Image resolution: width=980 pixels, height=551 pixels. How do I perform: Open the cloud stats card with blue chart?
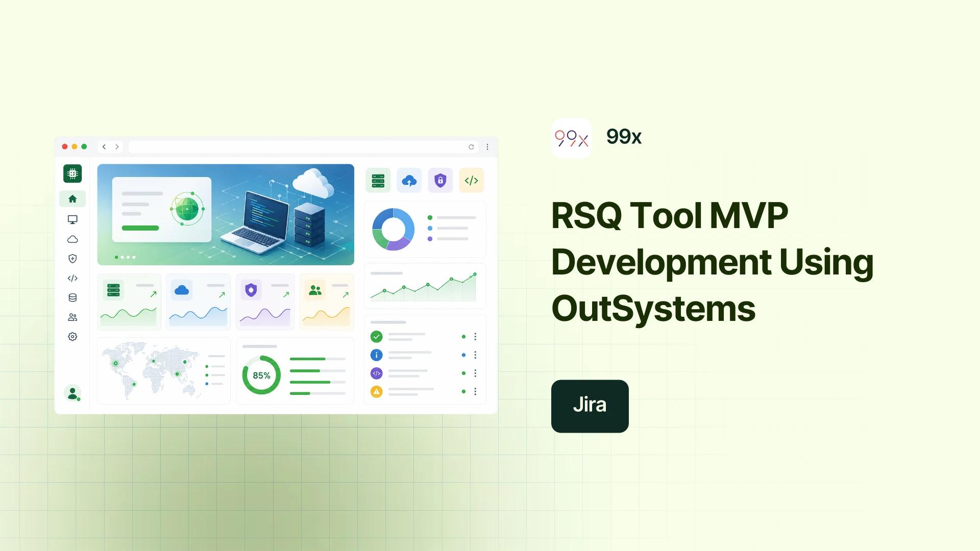point(198,302)
